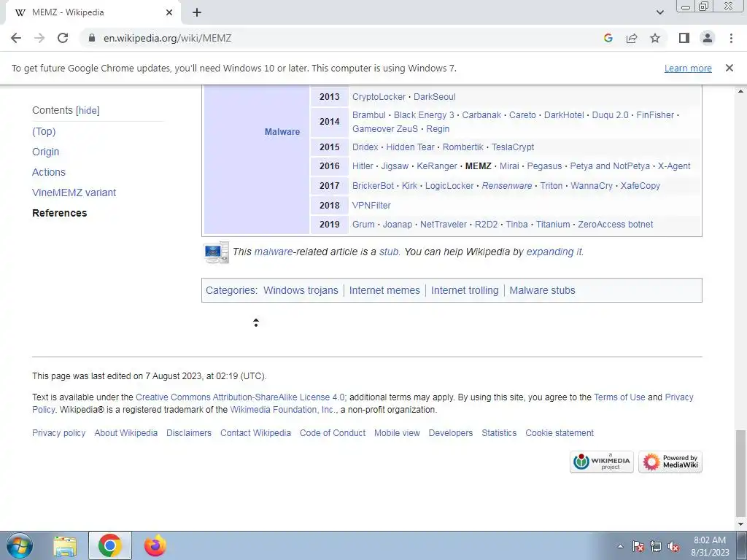The image size is (747, 560).
Task: Click Powered by MediaWiki badge
Action: 670,462
